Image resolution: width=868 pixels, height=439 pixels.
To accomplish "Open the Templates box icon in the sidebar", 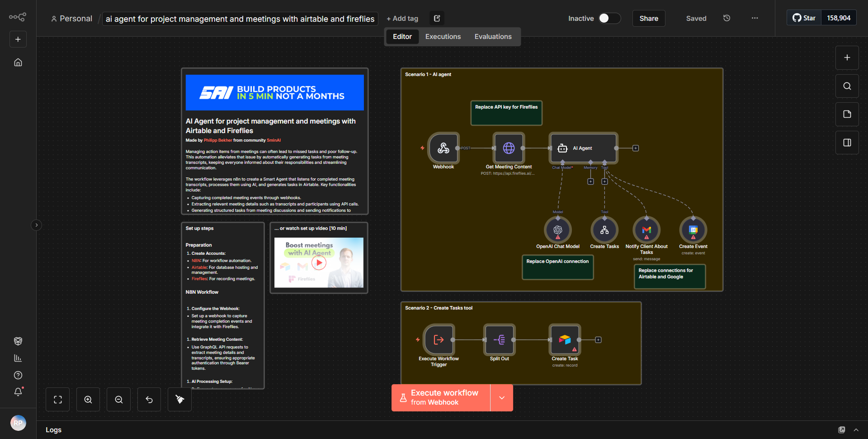I will point(18,341).
